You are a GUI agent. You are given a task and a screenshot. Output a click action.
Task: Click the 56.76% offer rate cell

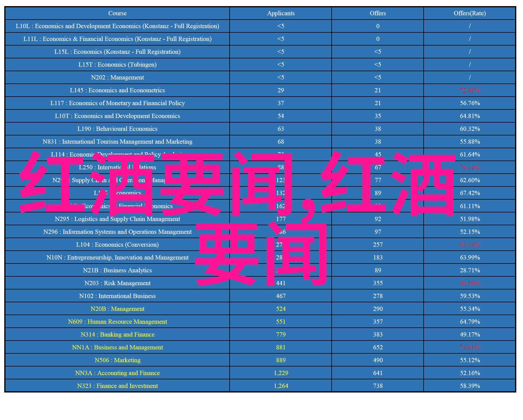click(x=470, y=103)
